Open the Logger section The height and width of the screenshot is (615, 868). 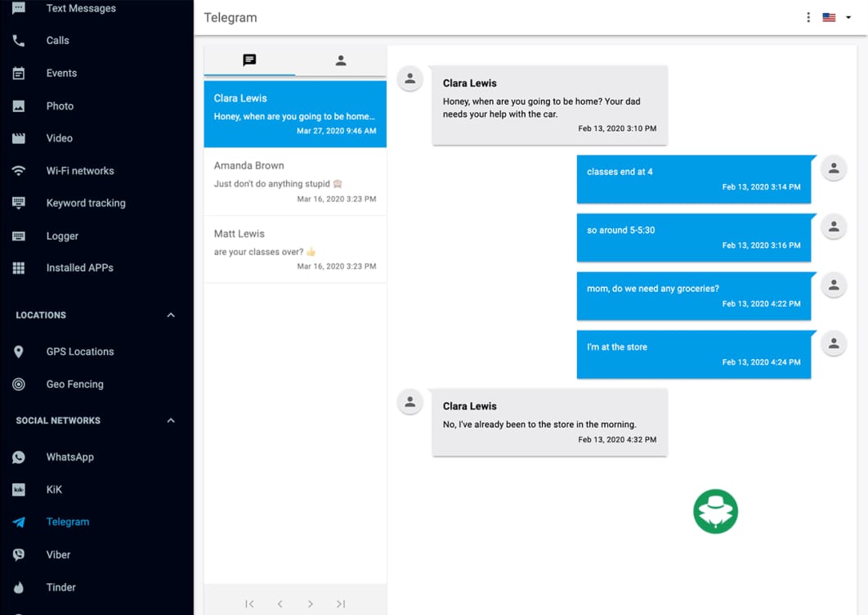[x=62, y=236]
